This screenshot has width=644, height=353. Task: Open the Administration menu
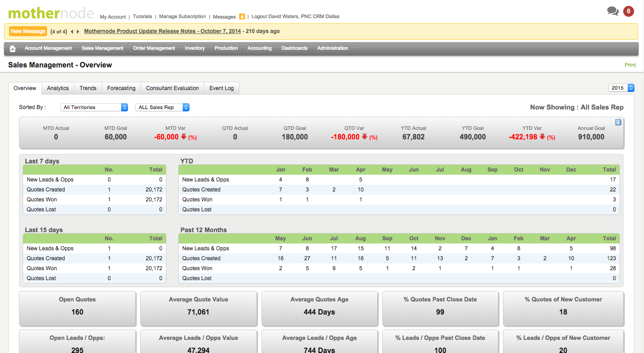332,48
